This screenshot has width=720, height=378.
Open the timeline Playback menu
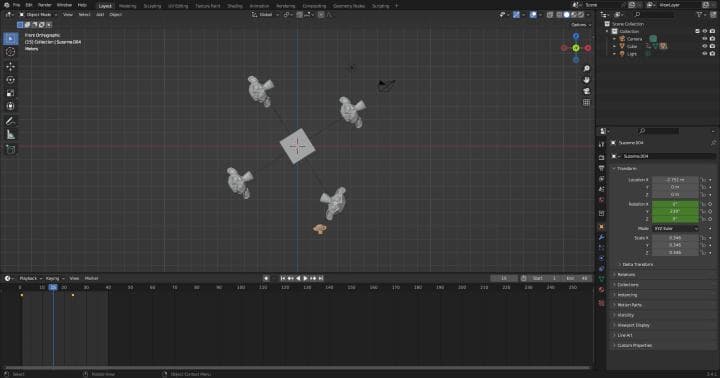click(x=30, y=278)
